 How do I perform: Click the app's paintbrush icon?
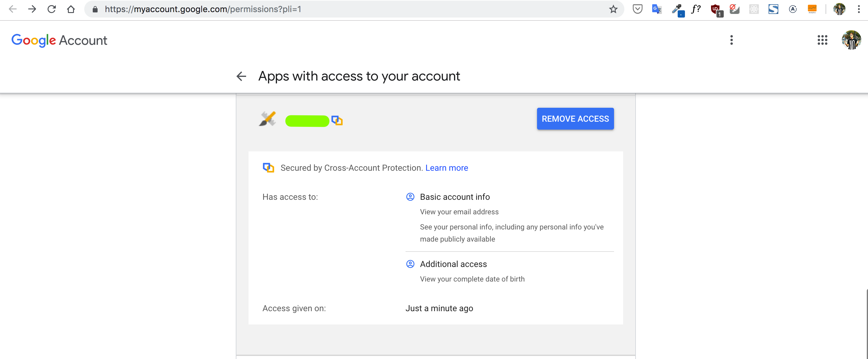pos(267,119)
